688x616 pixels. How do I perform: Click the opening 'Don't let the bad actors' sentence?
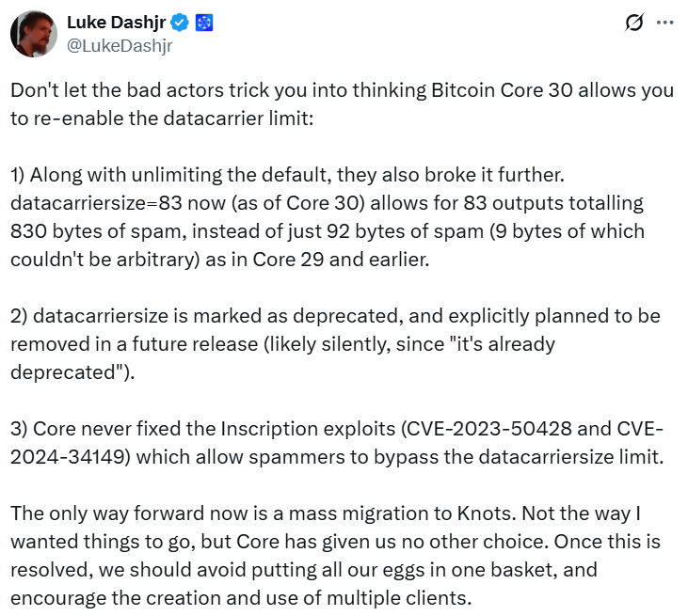pyautogui.click(x=343, y=104)
